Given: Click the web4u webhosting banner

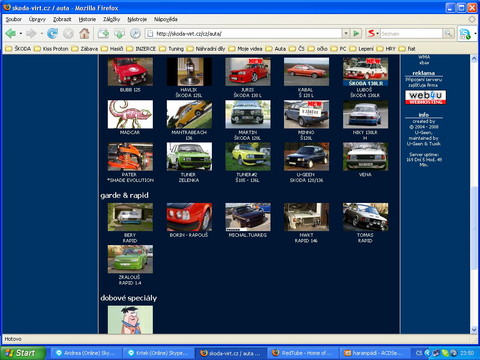Looking at the screenshot, I should (426, 97).
